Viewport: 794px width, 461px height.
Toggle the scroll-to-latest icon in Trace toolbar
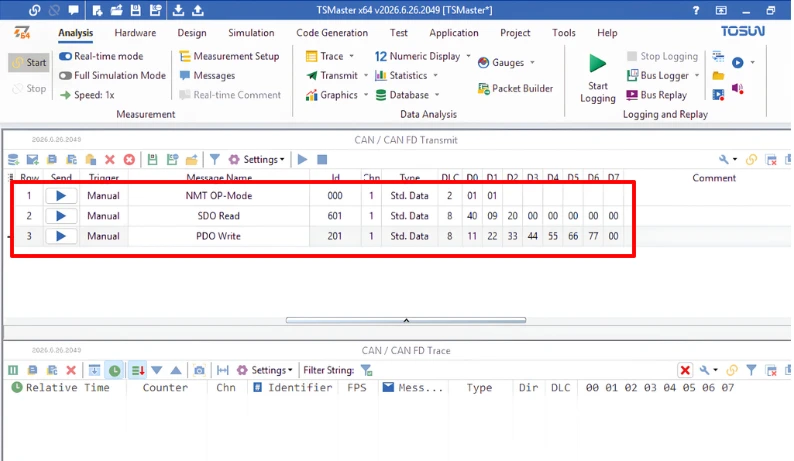coord(94,370)
